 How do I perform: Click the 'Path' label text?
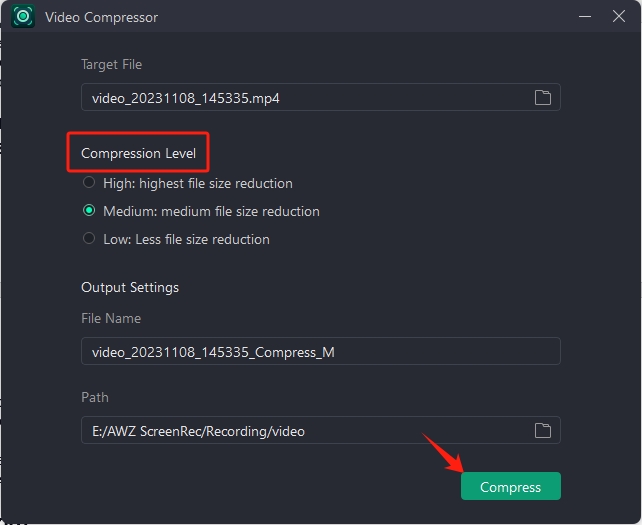pos(95,397)
